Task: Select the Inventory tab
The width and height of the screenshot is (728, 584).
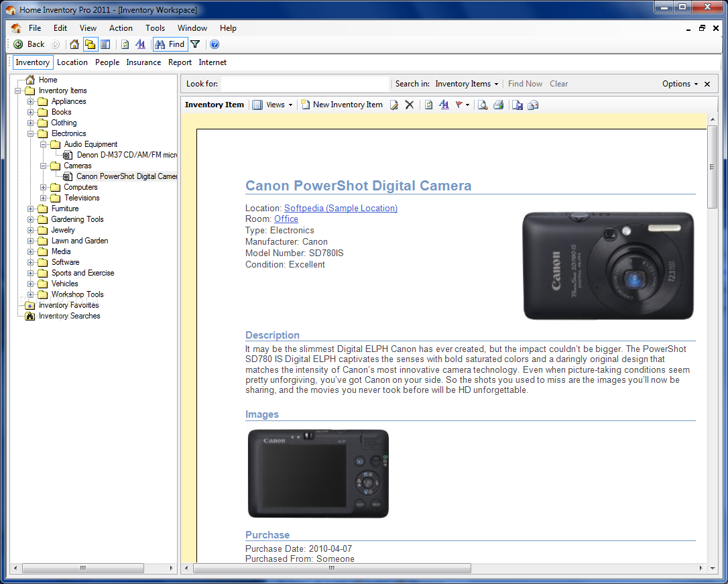Action: coord(32,62)
